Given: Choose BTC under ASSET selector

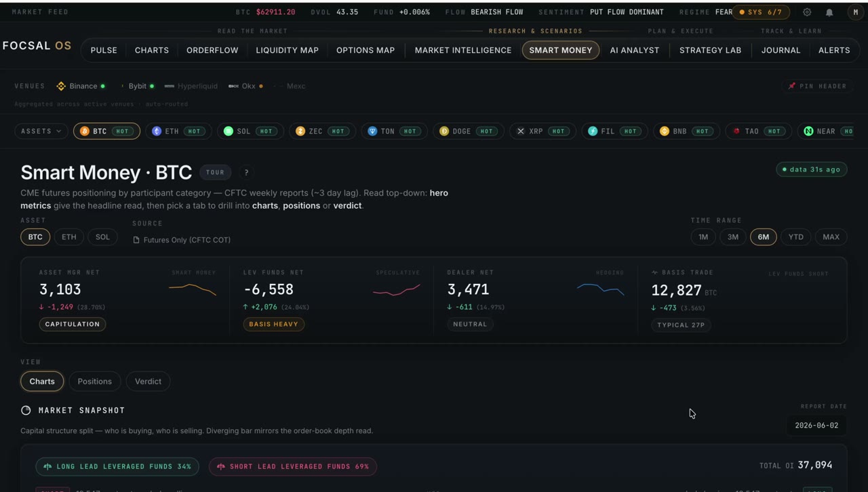Looking at the screenshot, I should (35, 237).
